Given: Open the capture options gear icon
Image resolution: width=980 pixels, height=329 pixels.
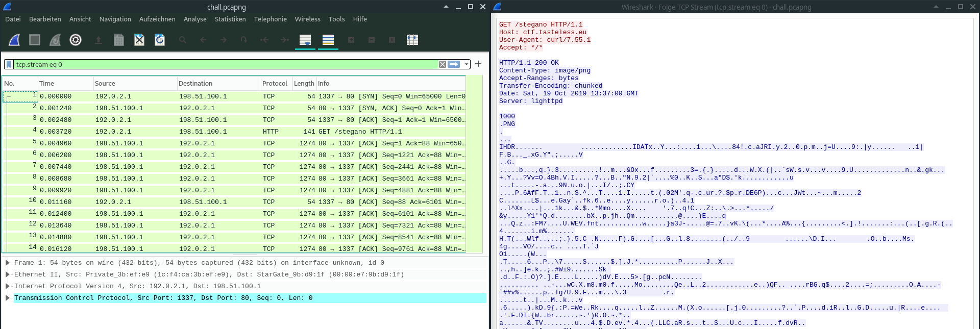Looking at the screenshot, I should [76, 40].
